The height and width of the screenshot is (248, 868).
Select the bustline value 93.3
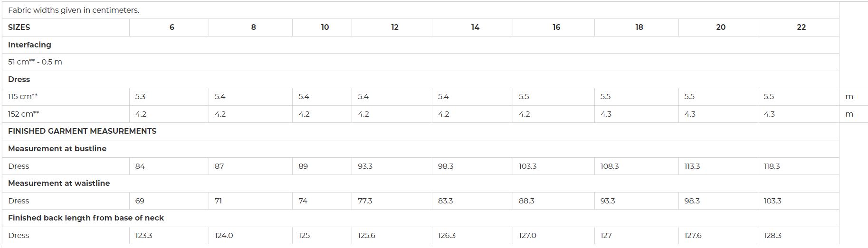[x=365, y=166]
